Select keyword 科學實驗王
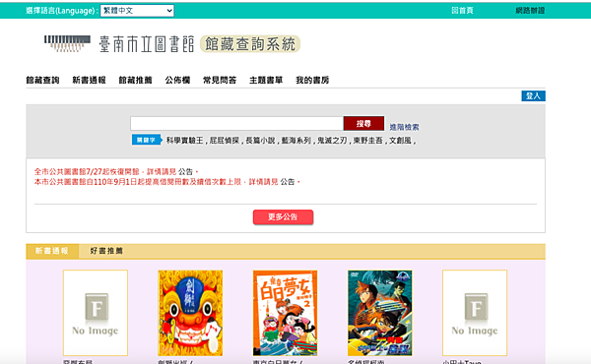 click(x=185, y=141)
